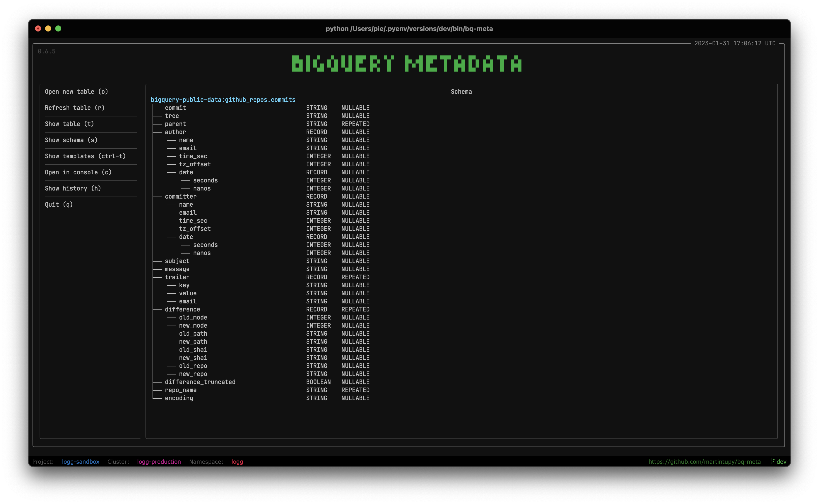
Task: Select the encoding field row
Action: tap(261, 398)
